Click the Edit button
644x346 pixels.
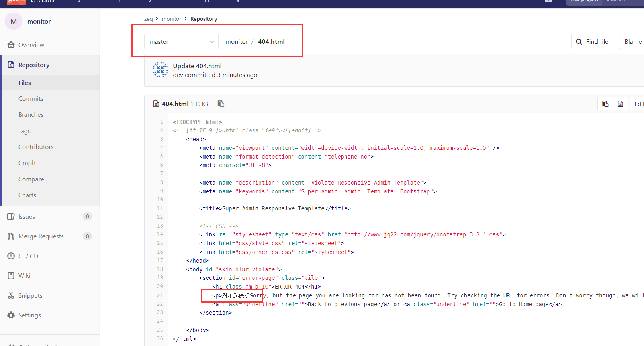coord(637,104)
